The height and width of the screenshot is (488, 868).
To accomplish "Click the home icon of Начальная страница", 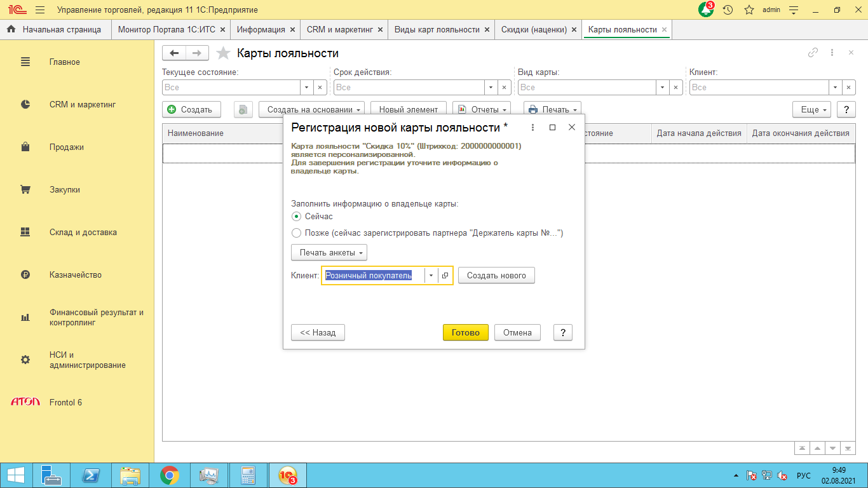I will (x=11, y=29).
